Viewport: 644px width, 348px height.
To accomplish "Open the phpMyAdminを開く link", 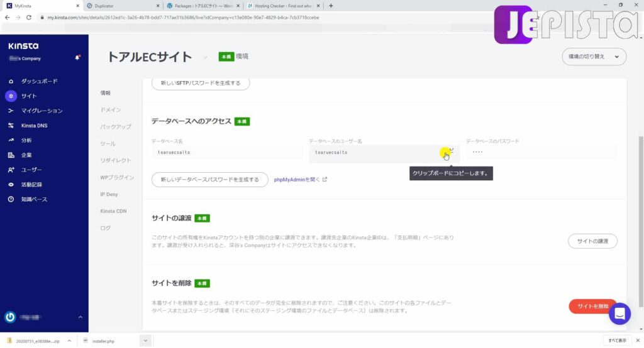I will [297, 180].
